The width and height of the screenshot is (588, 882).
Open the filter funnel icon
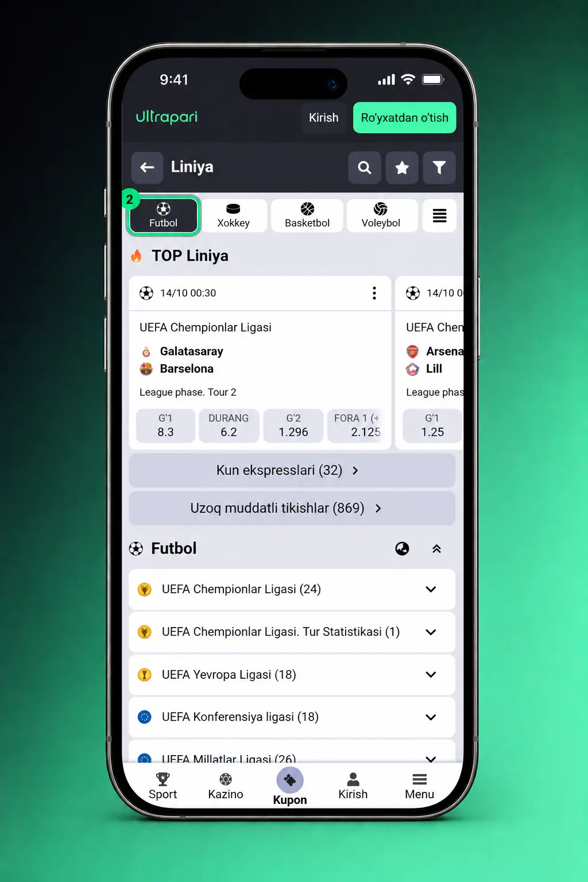pos(439,167)
